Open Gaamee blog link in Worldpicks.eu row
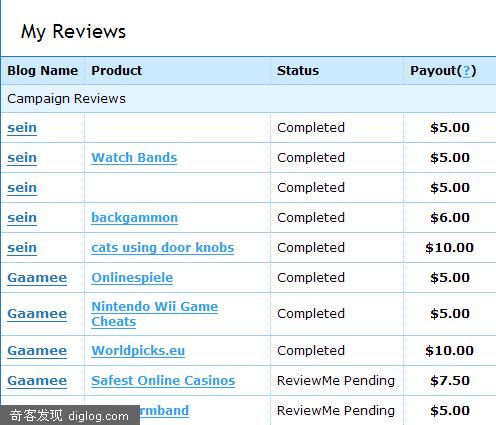 click(37, 351)
